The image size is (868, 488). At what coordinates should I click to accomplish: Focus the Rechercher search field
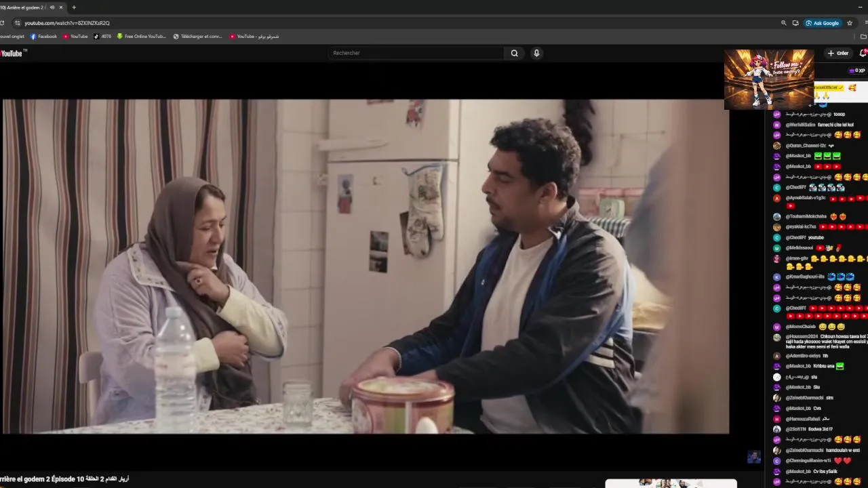coord(416,53)
